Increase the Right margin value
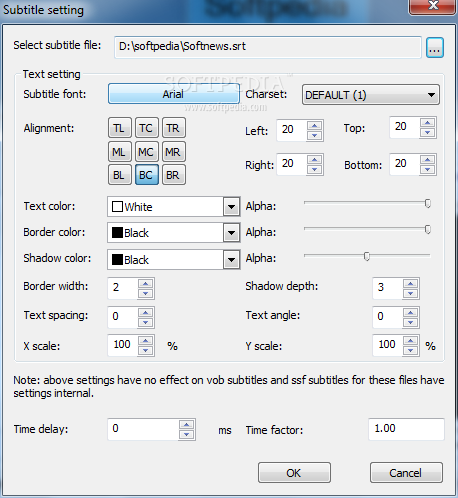 (315, 160)
